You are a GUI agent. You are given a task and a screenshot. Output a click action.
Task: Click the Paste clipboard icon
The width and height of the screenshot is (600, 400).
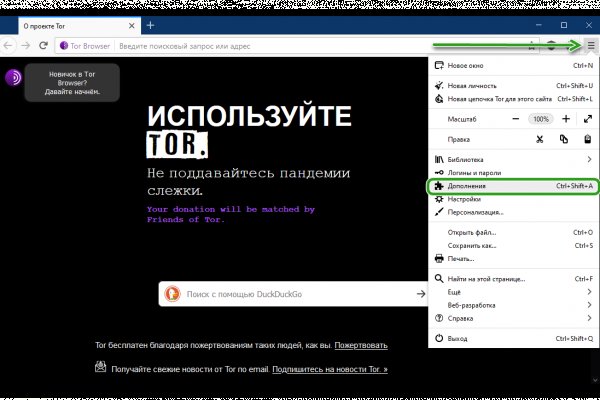(589, 139)
